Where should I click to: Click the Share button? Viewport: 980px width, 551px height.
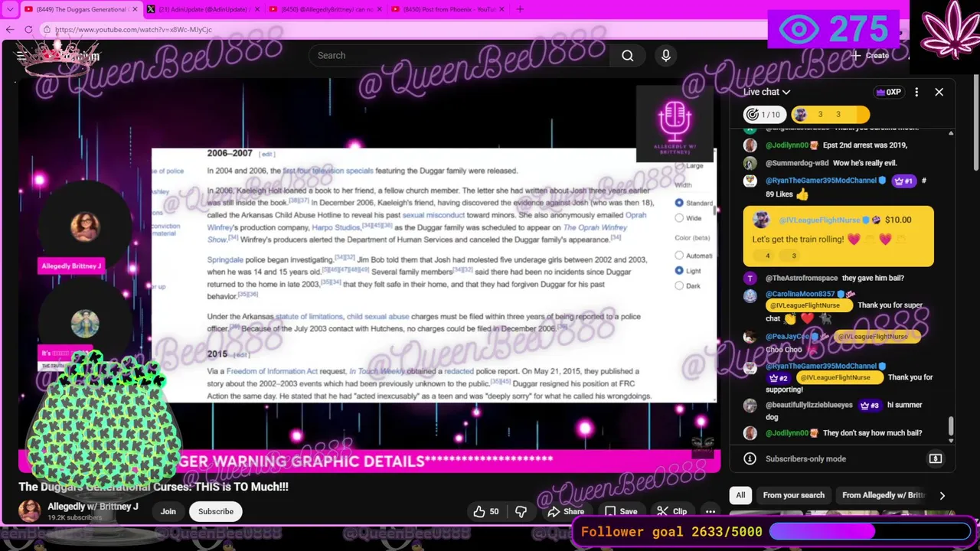tap(566, 511)
